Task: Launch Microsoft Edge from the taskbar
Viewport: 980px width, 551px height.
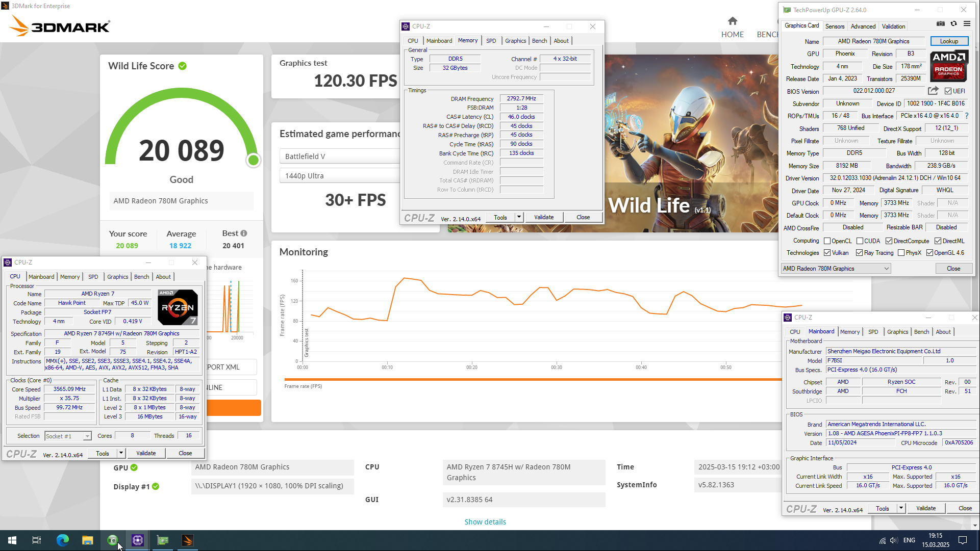Action: pyautogui.click(x=62, y=540)
